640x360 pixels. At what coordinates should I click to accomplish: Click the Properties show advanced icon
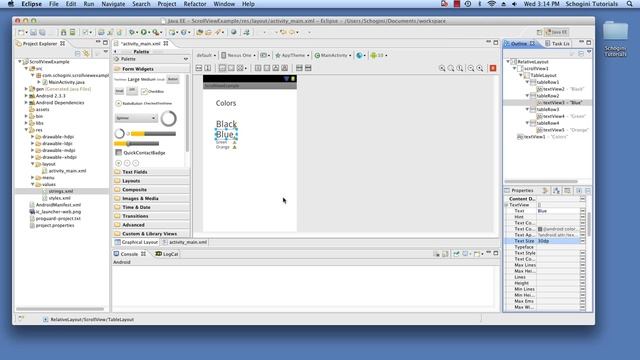click(x=567, y=191)
